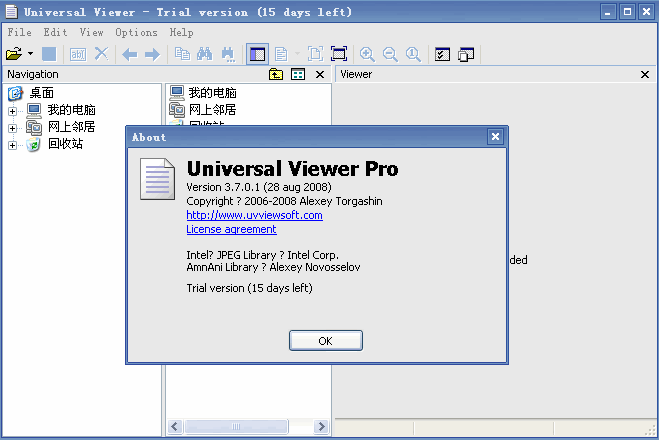Open options with the checklist icon
The image size is (659, 440).
(442, 54)
